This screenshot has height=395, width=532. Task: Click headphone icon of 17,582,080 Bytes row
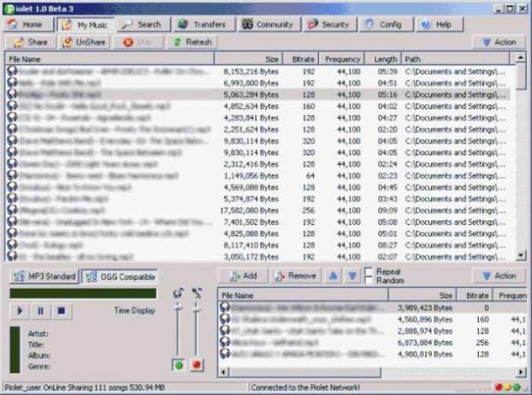pyautogui.click(x=13, y=210)
